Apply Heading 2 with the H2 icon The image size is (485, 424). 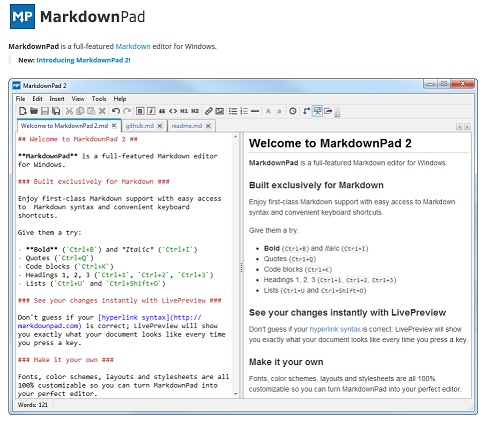[195, 111]
